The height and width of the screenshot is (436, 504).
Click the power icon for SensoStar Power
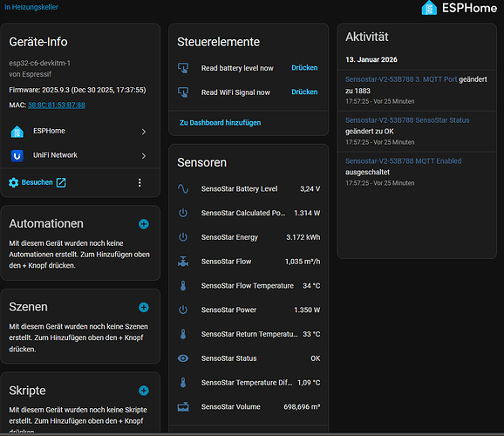(183, 310)
